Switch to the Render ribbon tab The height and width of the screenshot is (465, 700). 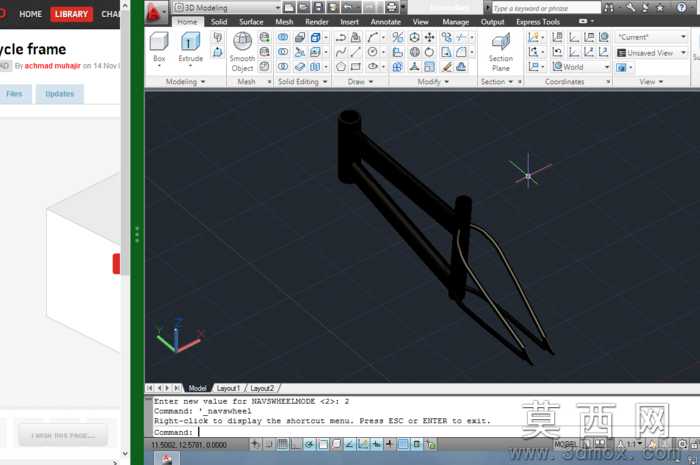[317, 22]
